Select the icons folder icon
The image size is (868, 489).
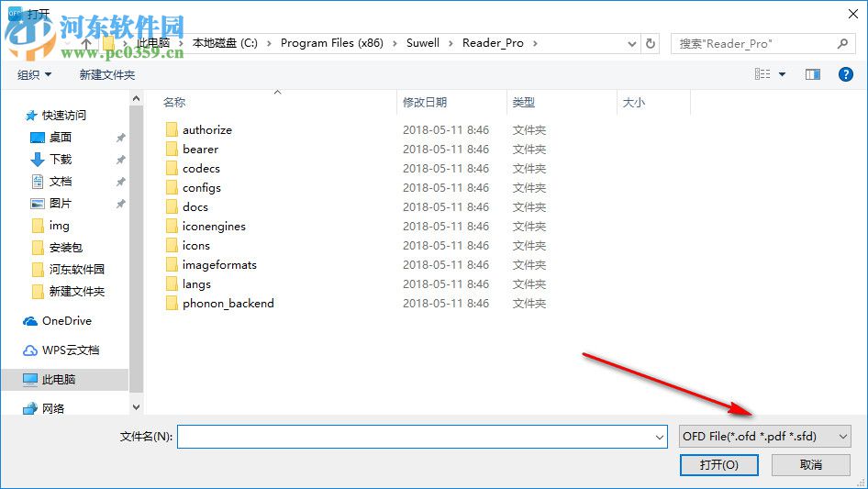pyautogui.click(x=172, y=245)
